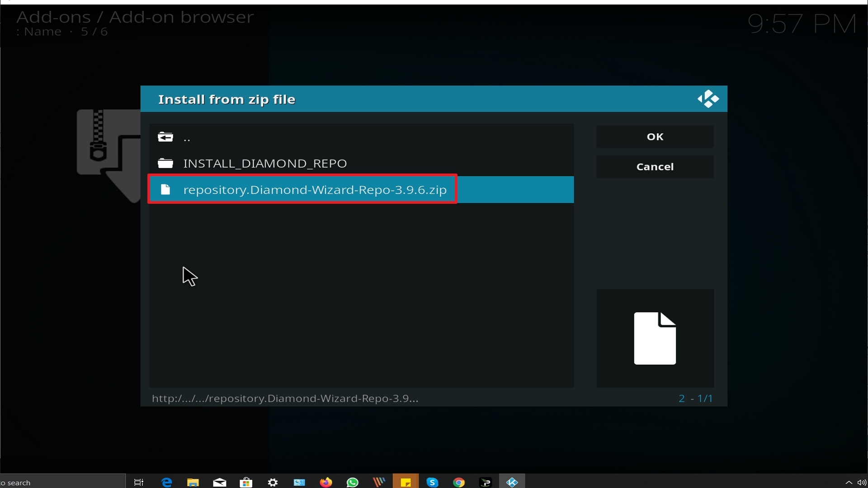Click the file preview thumbnail
868x488 pixels.
(x=655, y=338)
